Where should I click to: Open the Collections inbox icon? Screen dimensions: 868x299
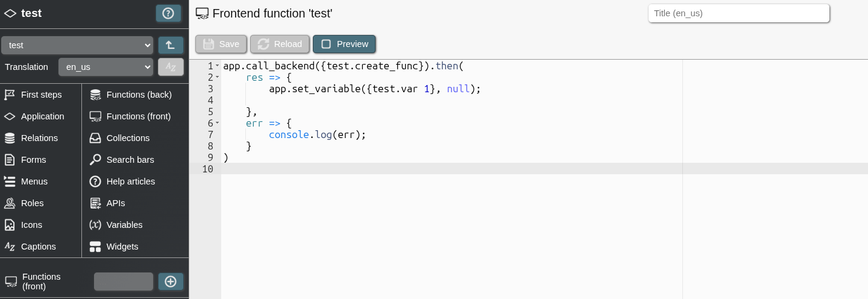(x=95, y=138)
